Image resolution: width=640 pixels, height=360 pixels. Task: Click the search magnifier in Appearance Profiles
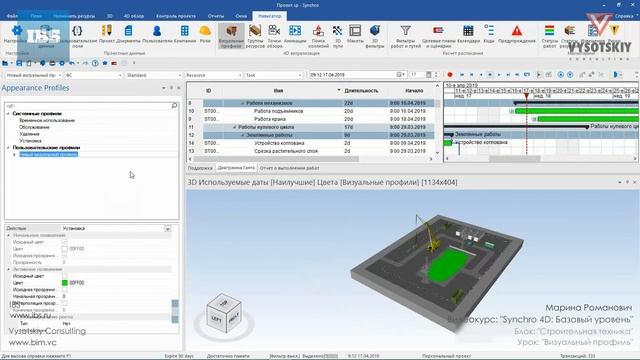click(x=174, y=106)
